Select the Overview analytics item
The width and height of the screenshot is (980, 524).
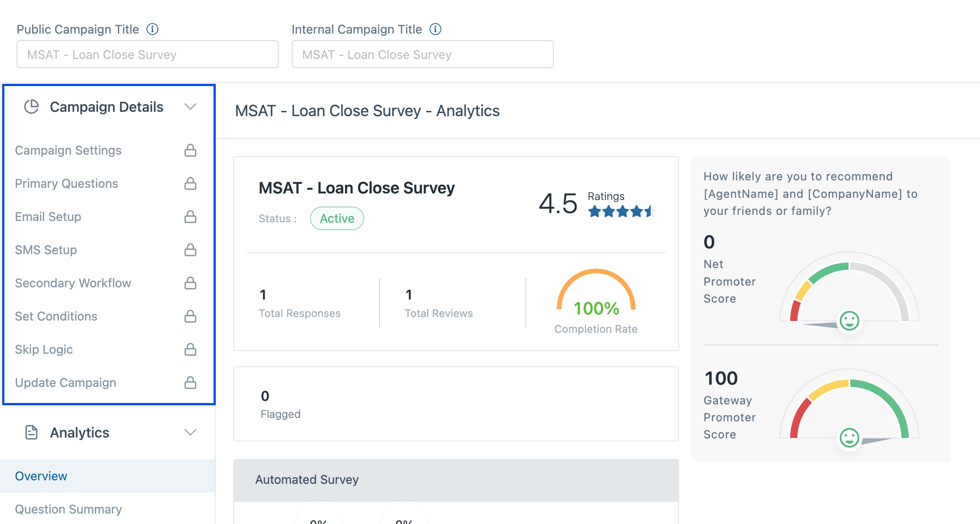coord(107,476)
